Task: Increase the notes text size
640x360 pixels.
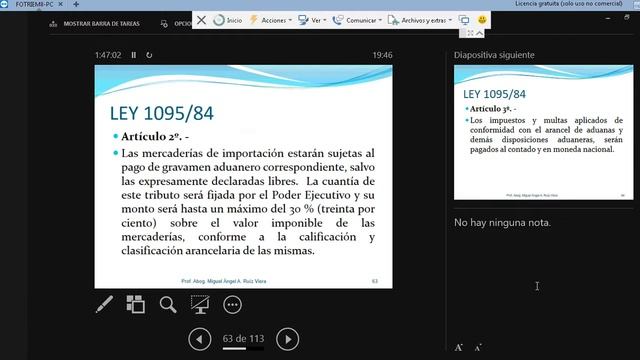Action: click(459, 347)
